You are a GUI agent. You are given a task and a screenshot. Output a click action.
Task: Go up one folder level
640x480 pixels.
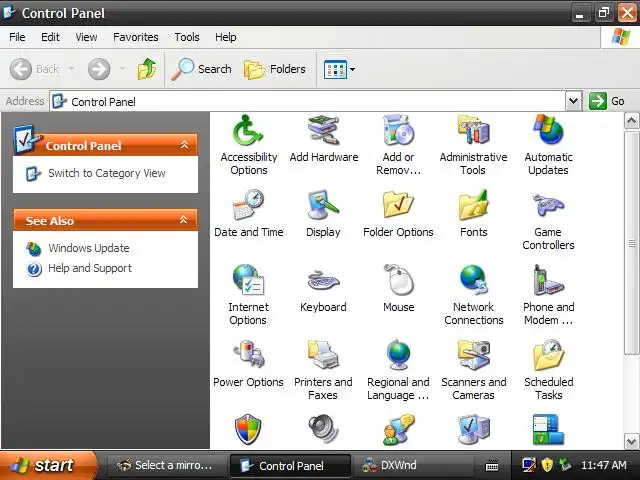click(x=147, y=69)
